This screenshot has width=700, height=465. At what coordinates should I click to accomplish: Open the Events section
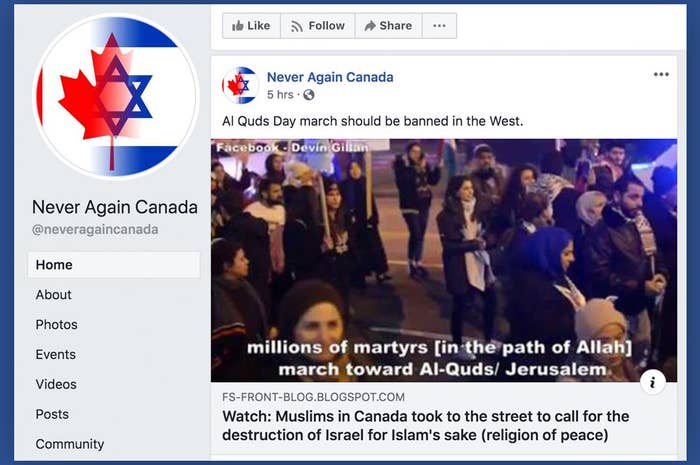[56, 355]
